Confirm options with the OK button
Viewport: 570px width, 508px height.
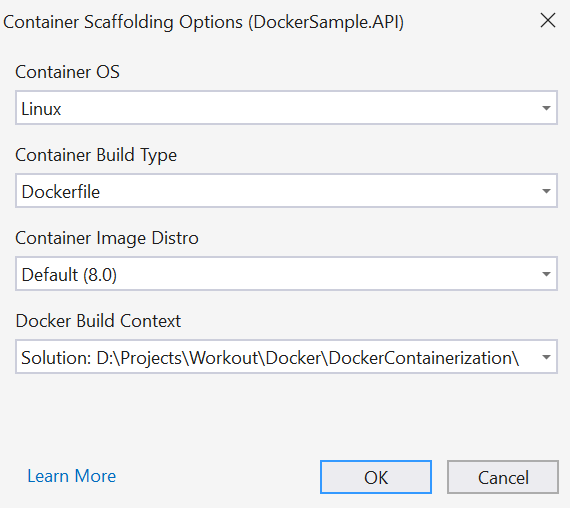click(x=376, y=477)
